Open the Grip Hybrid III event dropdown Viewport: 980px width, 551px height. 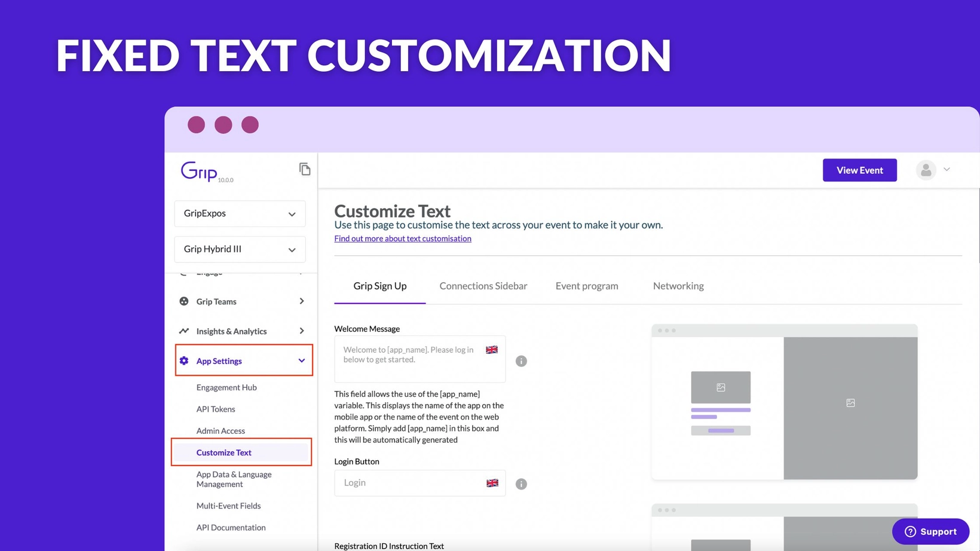[x=240, y=249]
